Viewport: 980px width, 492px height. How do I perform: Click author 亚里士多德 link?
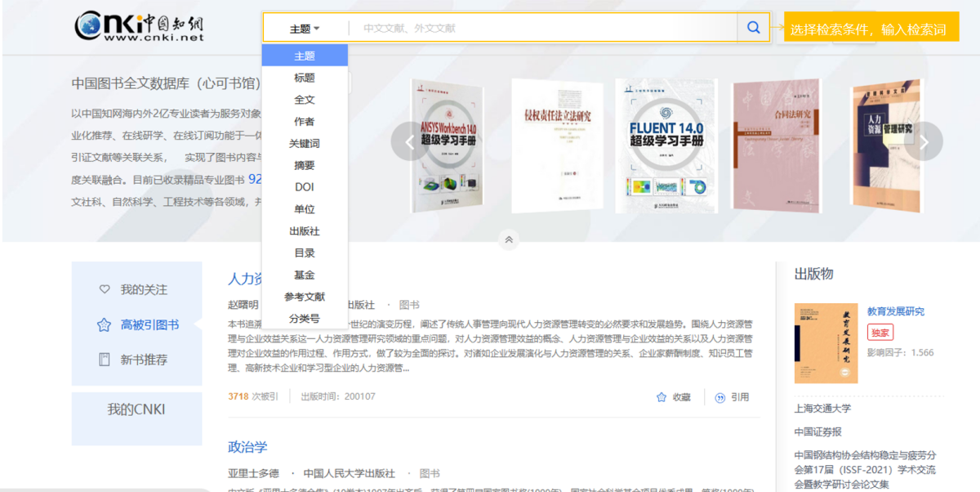pyautogui.click(x=253, y=473)
